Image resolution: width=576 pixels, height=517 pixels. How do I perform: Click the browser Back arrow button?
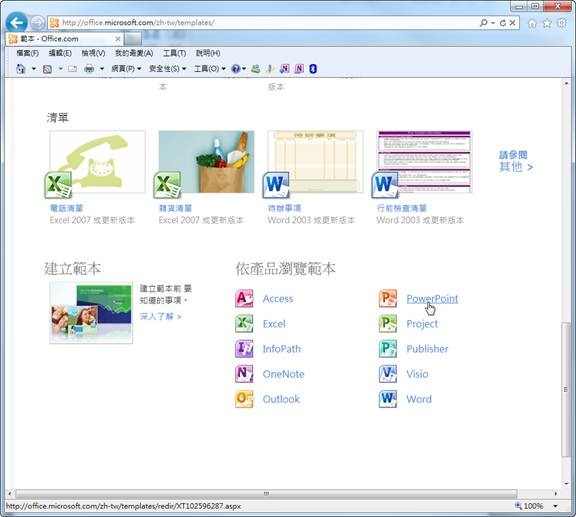[x=17, y=23]
